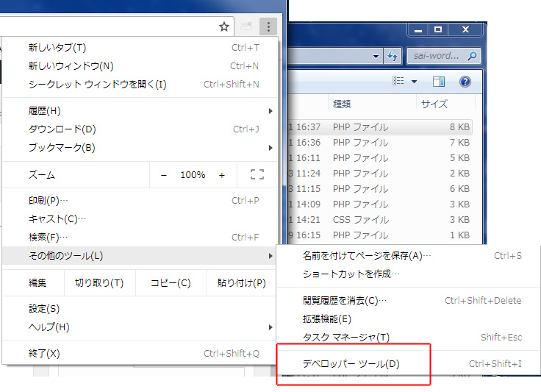
Task: Choose 閲覧履歴を消去(C) in the submenu
Action: point(344,300)
